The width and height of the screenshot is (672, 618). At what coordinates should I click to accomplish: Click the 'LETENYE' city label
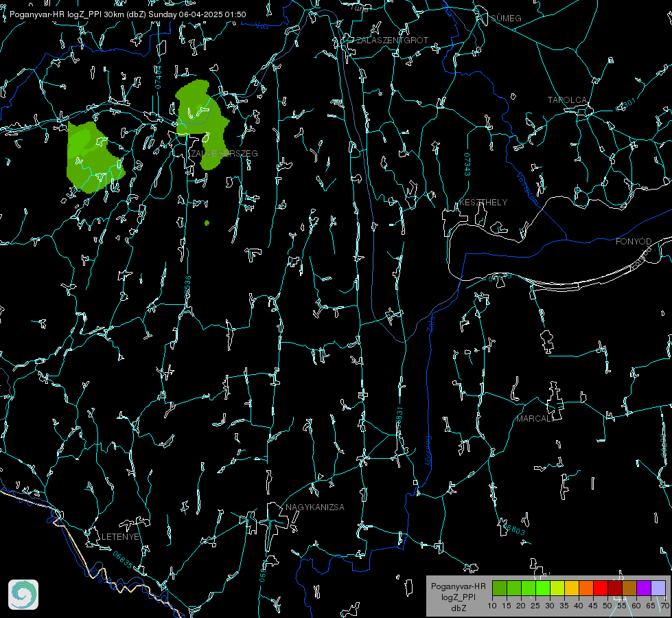tap(120, 536)
